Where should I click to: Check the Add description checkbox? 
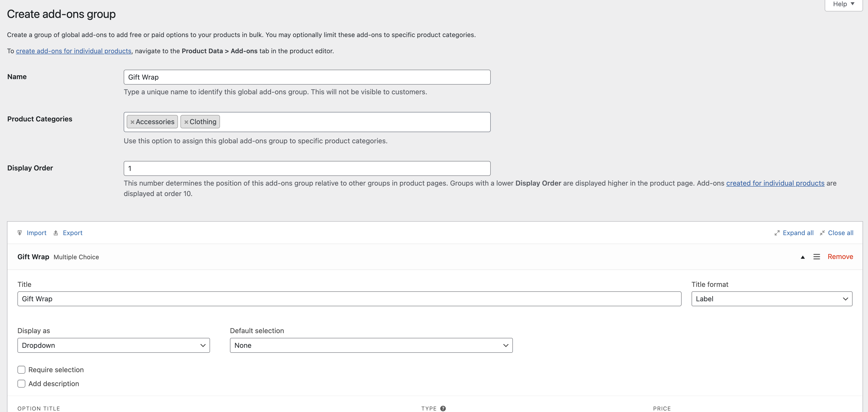22,384
